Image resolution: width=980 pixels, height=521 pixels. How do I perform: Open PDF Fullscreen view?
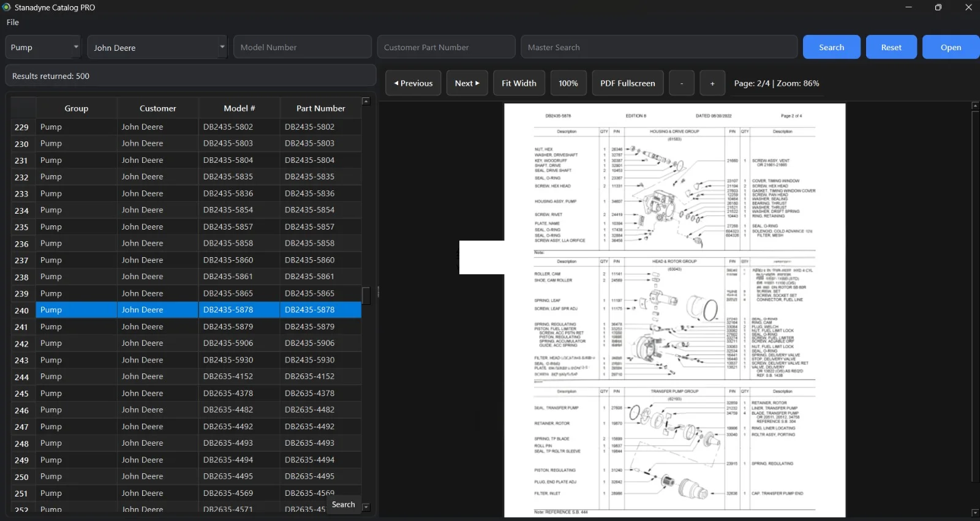click(x=628, y=83)
